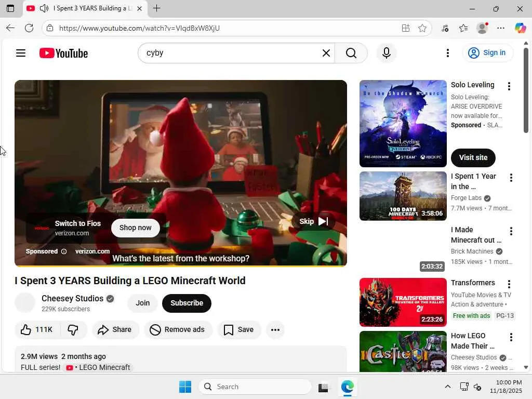Skip the Verizon ad
The height and width of the screenshot is (399, 532).
tap(313, 221)
